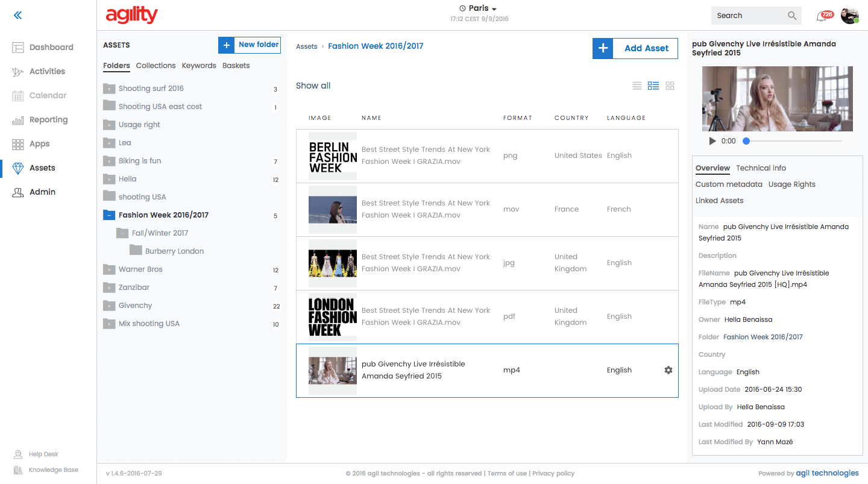Open Apps in the left sidebar
Image resolution: width=868 pixels, height=484 pixels.
(x=39, y=143)
